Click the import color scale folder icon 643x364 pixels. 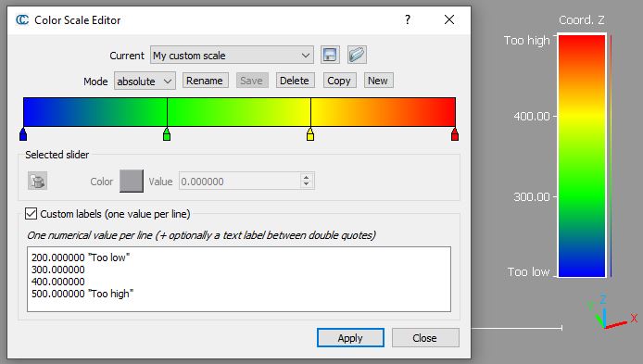coord(357,55)
